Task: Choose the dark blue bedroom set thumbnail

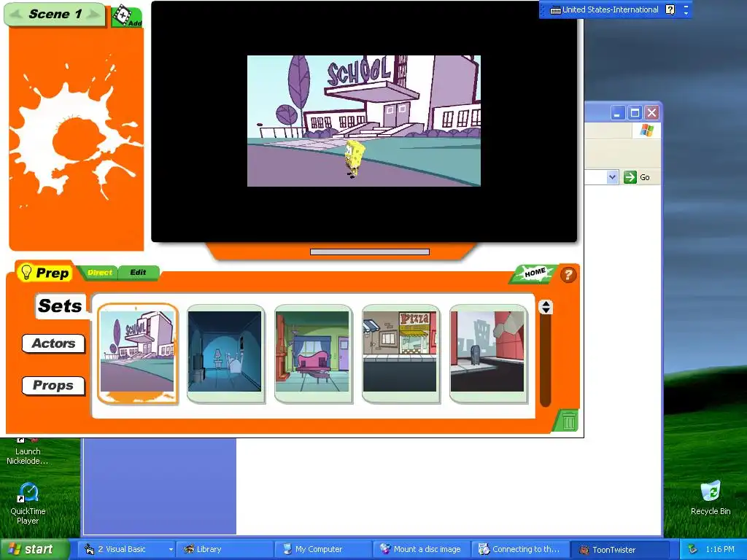Action: (x=225, y=354)
